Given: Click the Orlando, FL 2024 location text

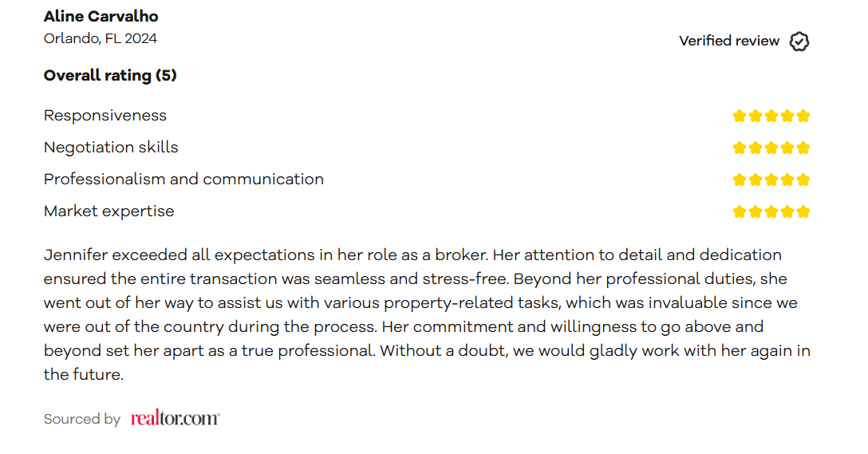Looking at the screenshot, I should [101, 39].
